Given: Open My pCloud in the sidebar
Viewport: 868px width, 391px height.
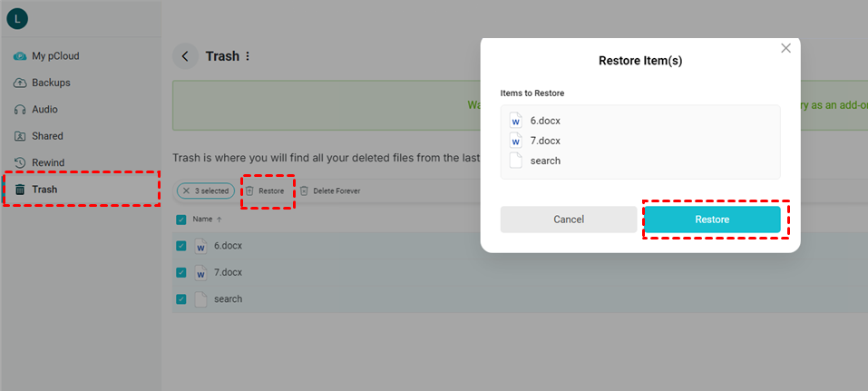Looking at the screenshot, I should coord(55,56).
